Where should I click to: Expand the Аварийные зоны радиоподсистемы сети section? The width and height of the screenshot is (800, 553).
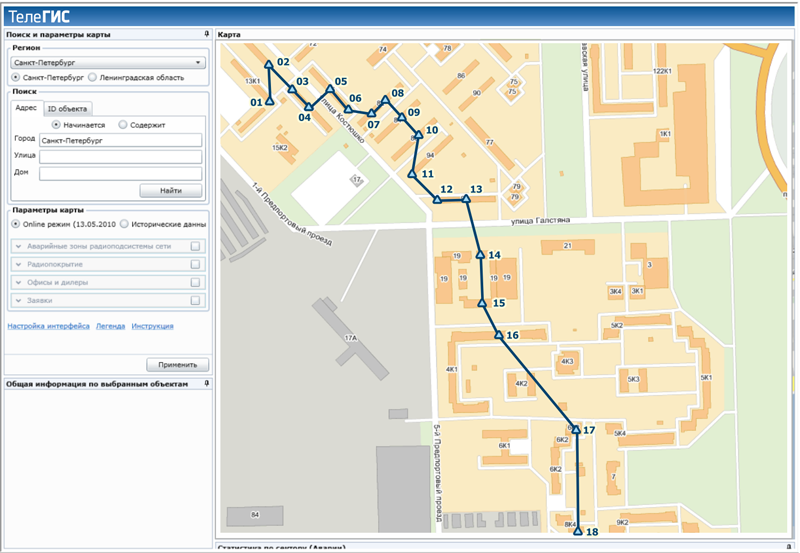click(18, 246)
